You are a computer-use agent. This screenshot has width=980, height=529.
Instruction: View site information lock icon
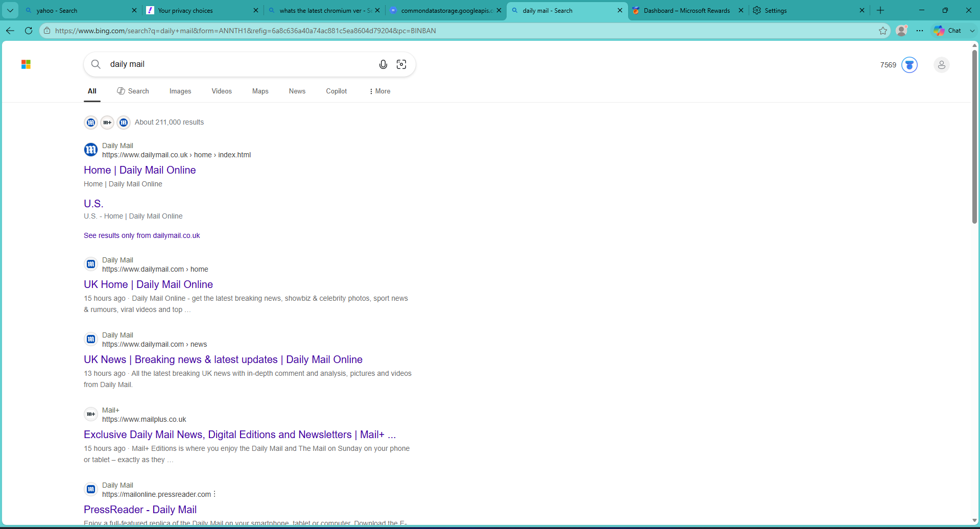47,31
